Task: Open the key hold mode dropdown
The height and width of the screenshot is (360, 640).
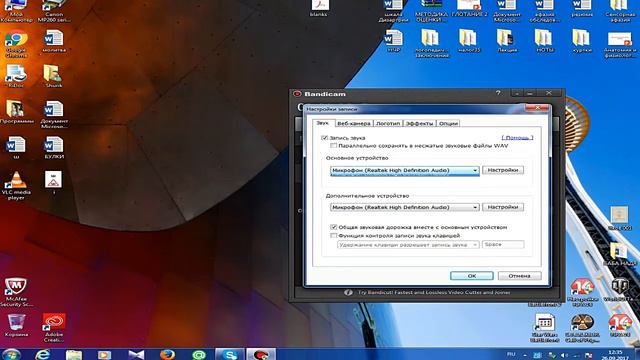Action: point(408,244)
